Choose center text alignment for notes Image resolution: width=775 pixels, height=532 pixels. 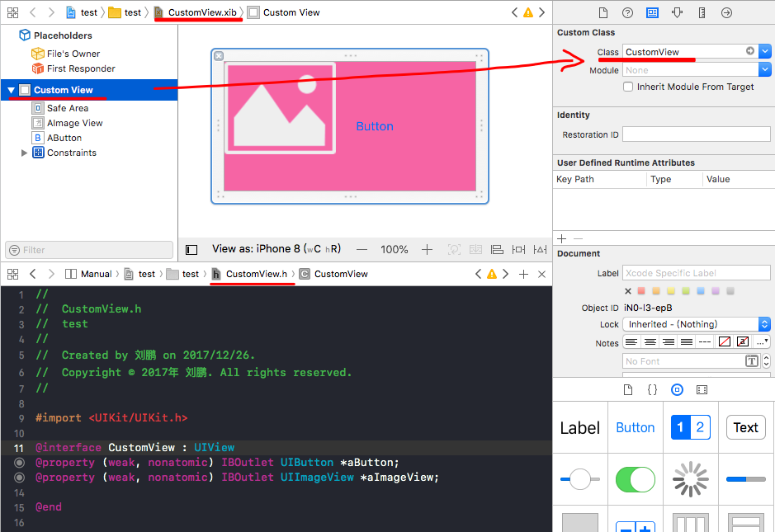point(650,341)
